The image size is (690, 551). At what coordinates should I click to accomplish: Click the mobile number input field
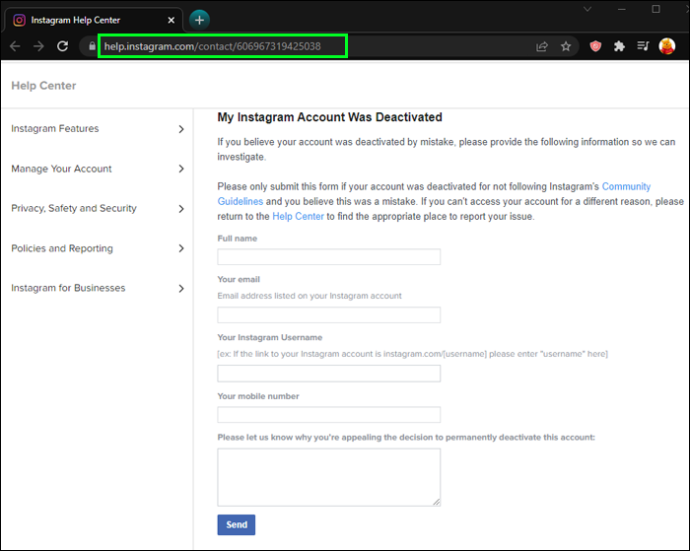(x=329, y=415)
